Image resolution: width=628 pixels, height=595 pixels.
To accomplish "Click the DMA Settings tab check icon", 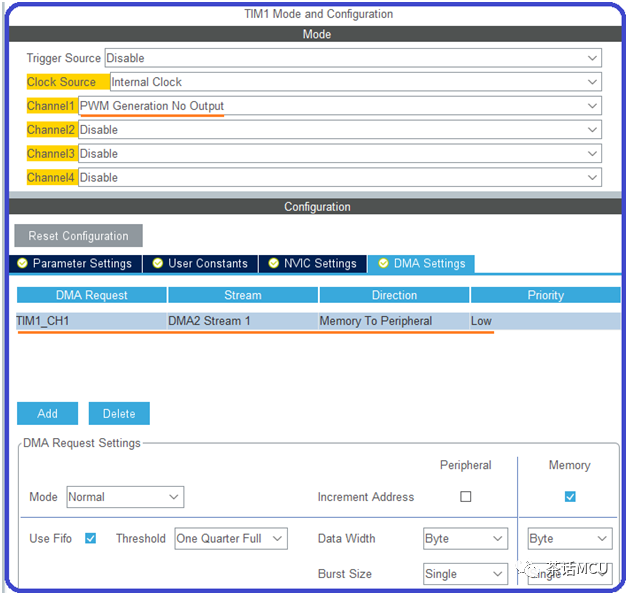I will click(383, 263).
